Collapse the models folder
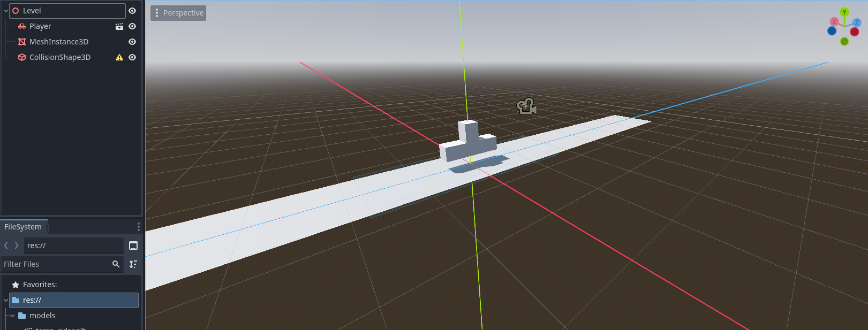868x330 pixels. point(12,316)
